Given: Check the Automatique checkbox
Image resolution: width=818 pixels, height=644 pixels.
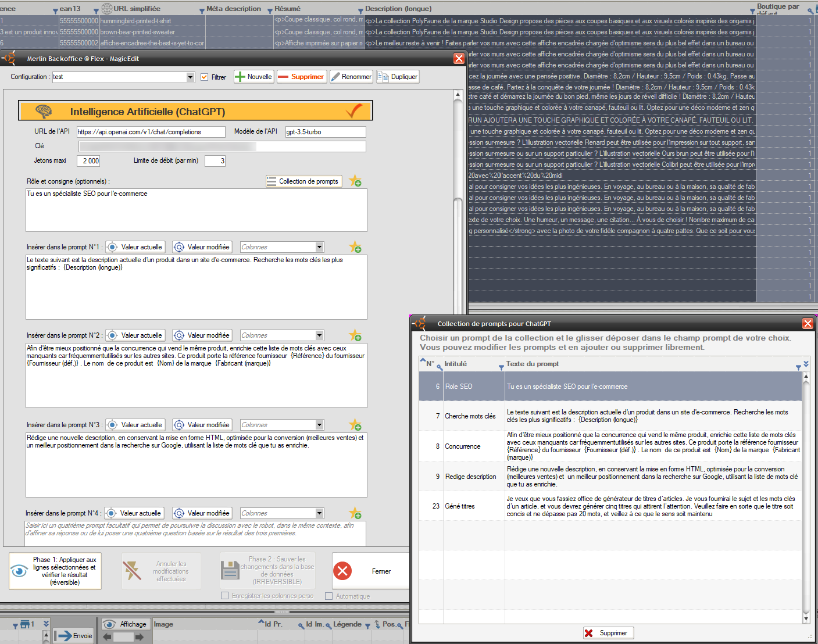Looking at the screenshot, I should [x=329, y=596].
